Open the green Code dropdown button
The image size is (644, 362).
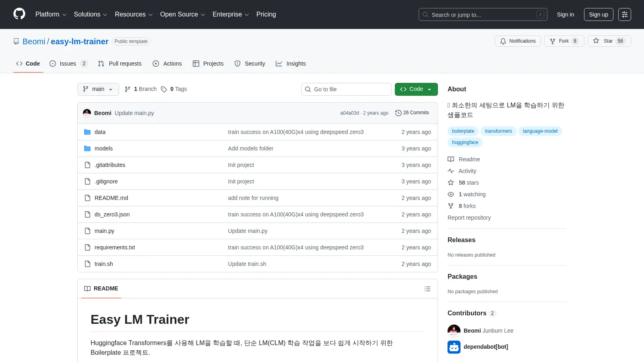tap(416, 89)
